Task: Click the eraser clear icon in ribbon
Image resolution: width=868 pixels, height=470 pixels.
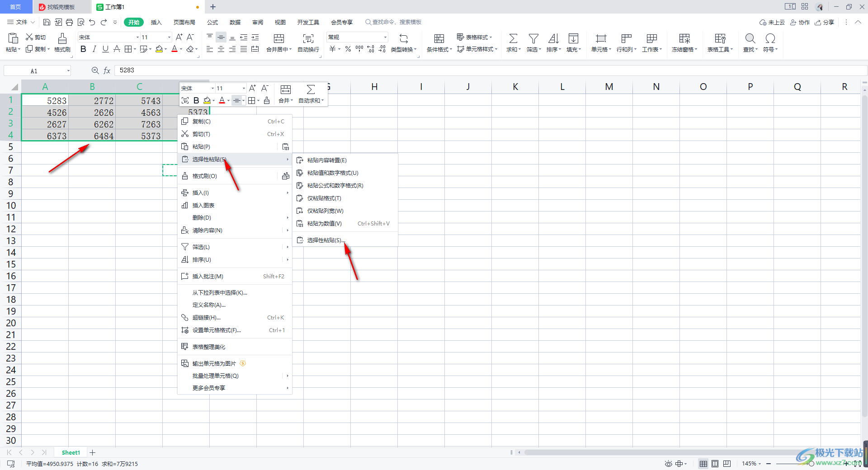Action: tap(190, 49)
